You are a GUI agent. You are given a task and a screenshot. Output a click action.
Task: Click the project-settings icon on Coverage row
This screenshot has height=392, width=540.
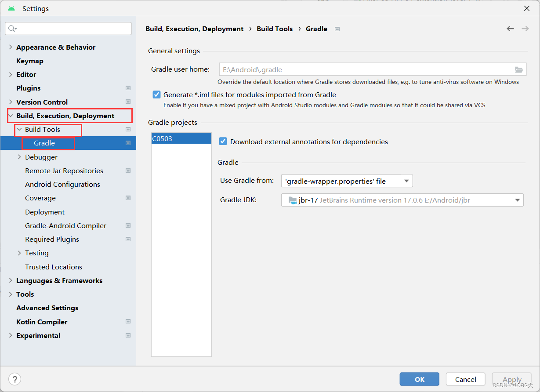[128, 198]
